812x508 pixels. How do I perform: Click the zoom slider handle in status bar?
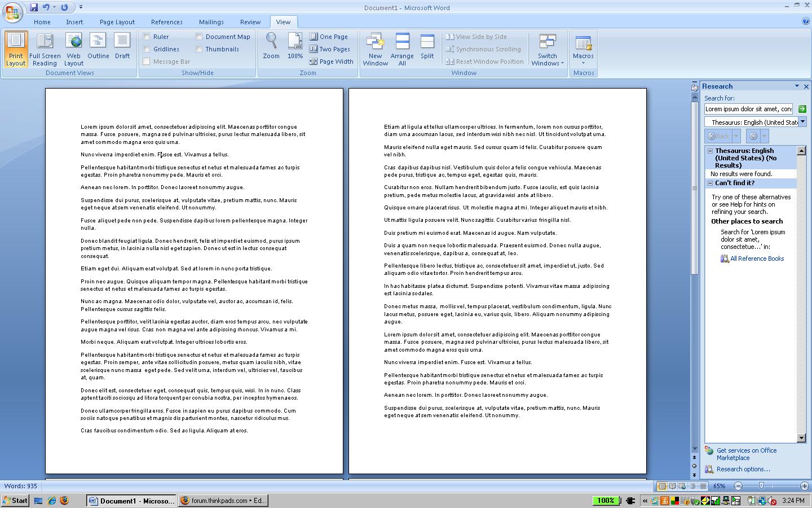point(761,486)
